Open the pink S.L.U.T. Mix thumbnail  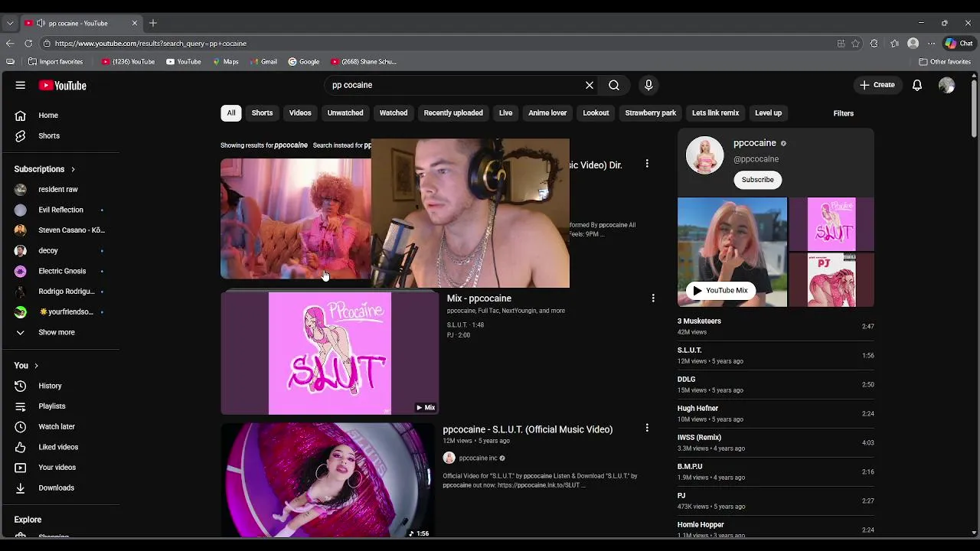pos(329,354)
